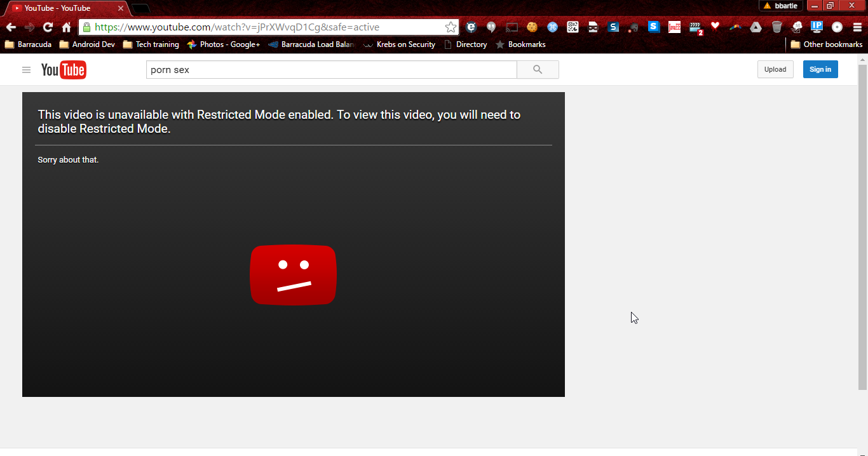Open the QR code extension
Viewport: 868px width, 456px height.
[573, 27]
